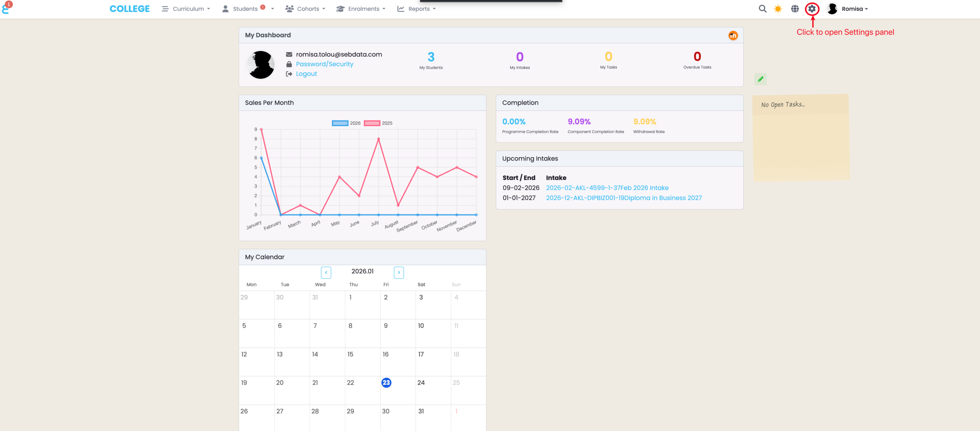Toggle the sun light theme icon

(778, 9)
